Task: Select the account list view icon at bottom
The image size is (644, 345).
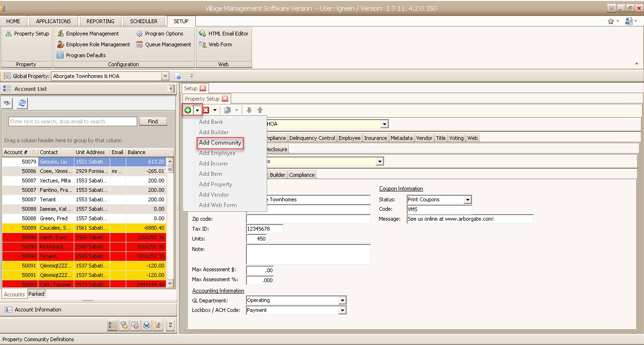Action: [x=112, y=325]
